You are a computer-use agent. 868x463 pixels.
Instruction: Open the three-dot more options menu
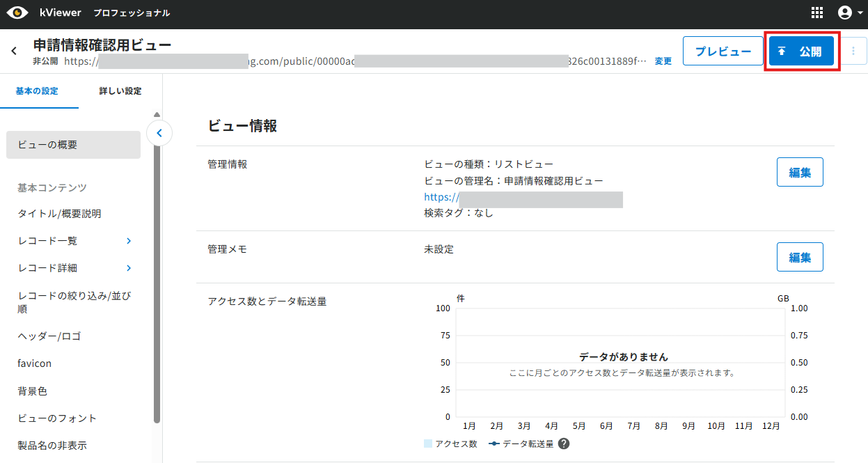click(853, 52)
